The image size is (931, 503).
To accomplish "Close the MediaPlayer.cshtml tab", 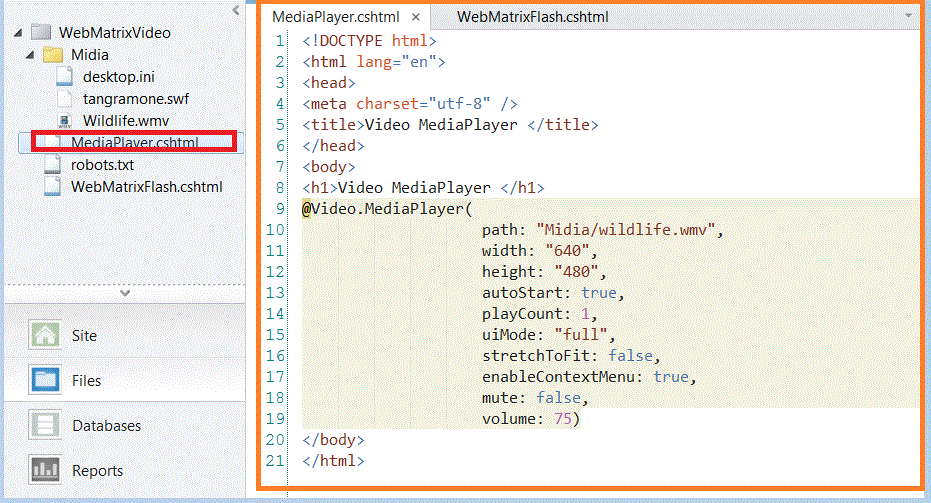I will pyautogui.click(x=416, y=17).
